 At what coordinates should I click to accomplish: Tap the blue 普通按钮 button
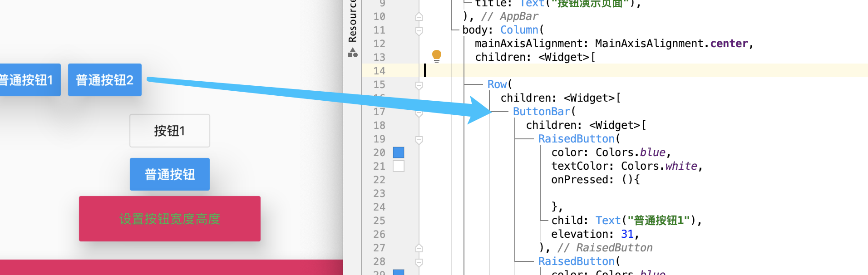click(170, 174)
